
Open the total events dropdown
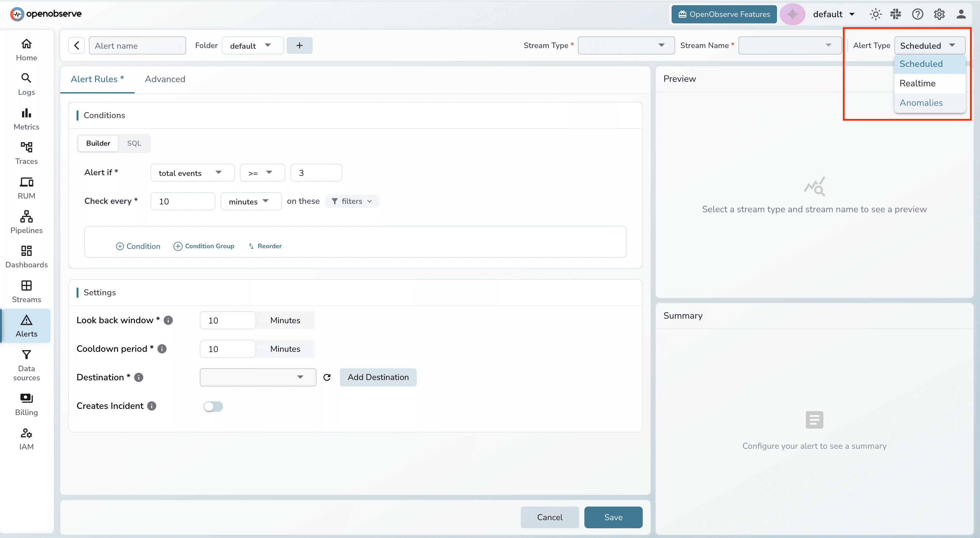coord(192,173)
